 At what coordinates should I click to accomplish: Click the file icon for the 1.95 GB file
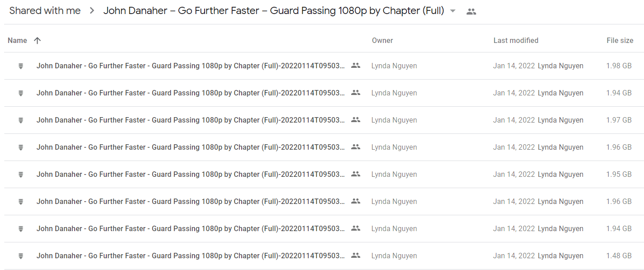coord(20,175)
